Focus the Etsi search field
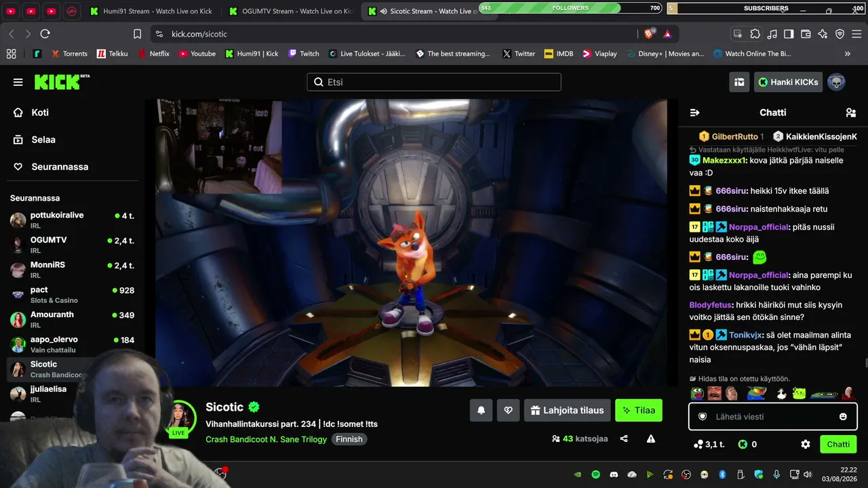The width and height of the screenshot is (868, 488). [x=434, y=82]
